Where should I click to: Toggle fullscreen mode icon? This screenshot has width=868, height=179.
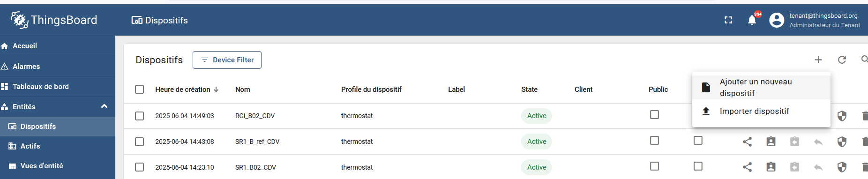tap(728, 20)
